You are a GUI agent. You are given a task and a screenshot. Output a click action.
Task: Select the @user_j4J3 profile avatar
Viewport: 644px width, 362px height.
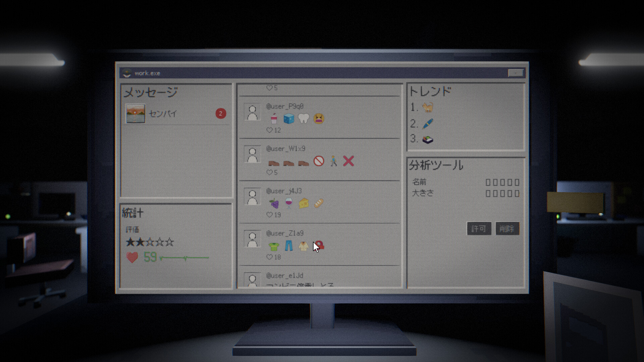tap(252, 196)
